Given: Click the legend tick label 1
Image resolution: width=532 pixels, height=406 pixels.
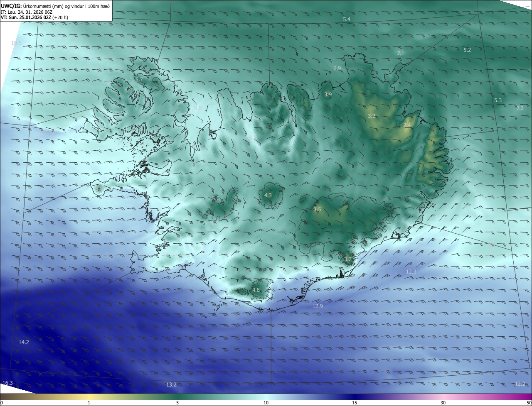Looking at the screenshot, I should (x=89, y=403).
